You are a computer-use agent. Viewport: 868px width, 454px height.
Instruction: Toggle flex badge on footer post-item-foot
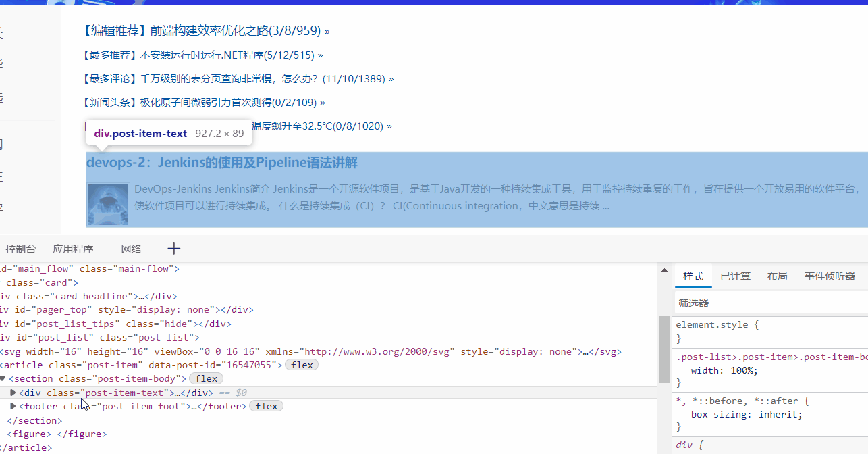267,406
